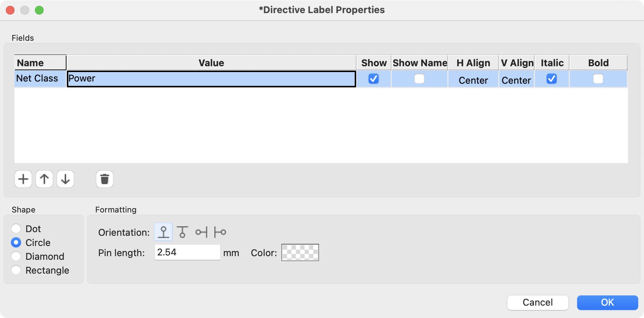Confirm changes with the OK button
Viewport: 644px width, 318px height.
click(607, 302)
